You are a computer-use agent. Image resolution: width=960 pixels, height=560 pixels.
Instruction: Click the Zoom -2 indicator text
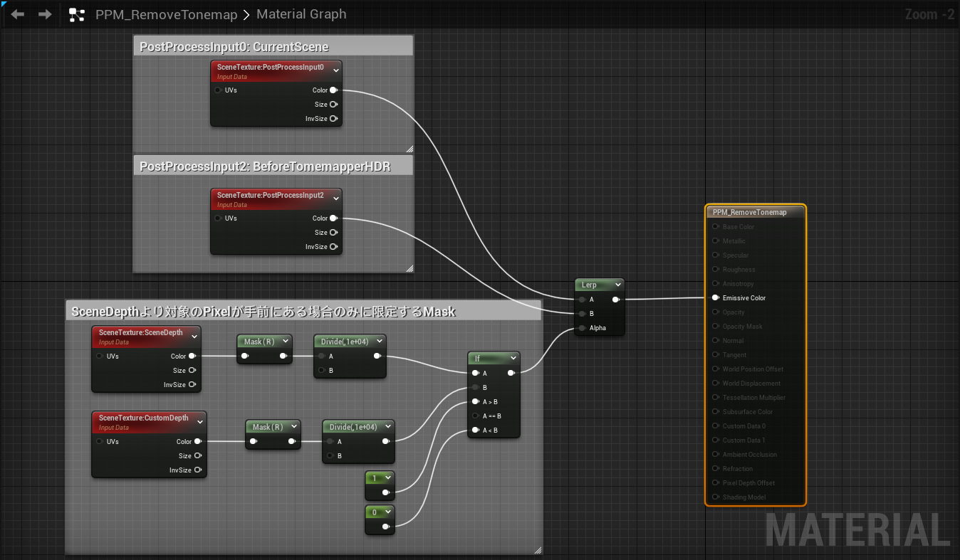click(x=929, y=14)
